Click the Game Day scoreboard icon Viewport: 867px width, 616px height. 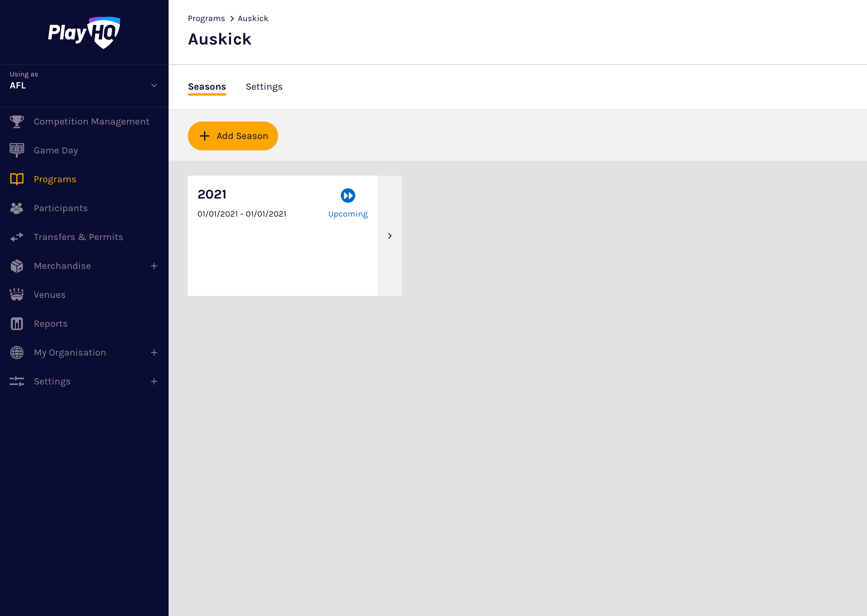(17, 150)
